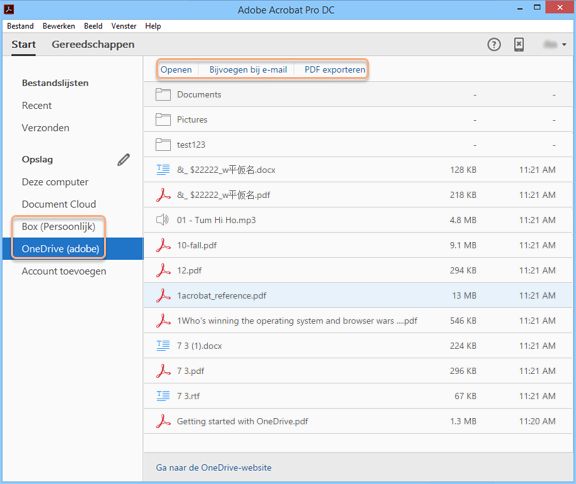Viewport: 576px width, 484px height.
Task: Click the 11:20 AM time value
Action: pyautogui.click(x=537, y=421)
